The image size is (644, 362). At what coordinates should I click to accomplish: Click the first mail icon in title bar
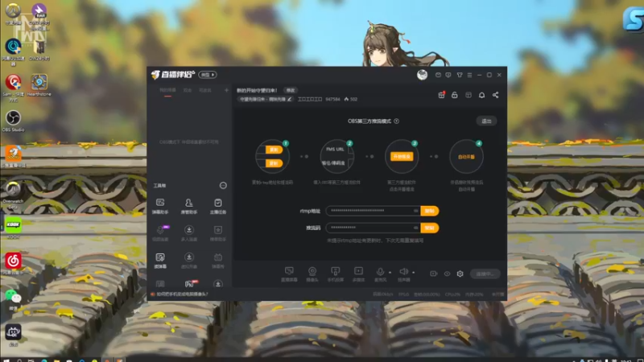click(x=438, y=75)
